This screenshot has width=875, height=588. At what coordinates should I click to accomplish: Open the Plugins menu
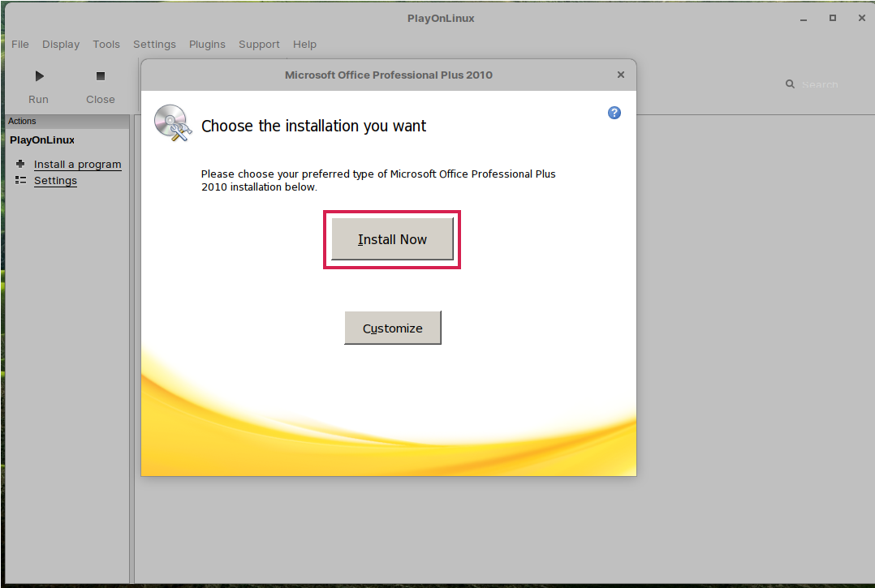(207, 44)
